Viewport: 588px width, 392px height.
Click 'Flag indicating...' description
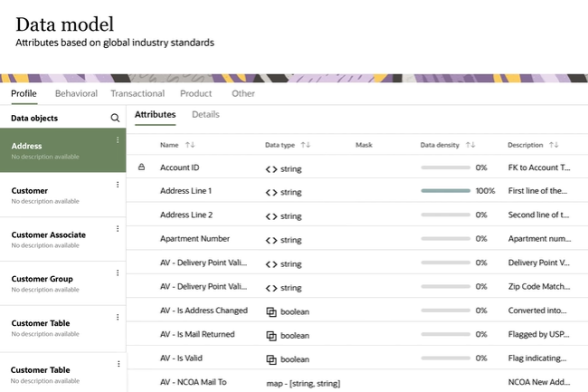coord(537,359)
